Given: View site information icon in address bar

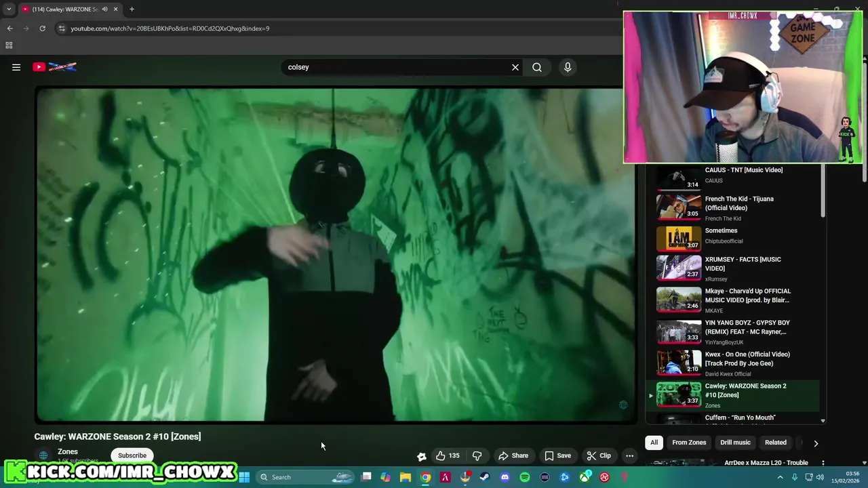Looking at the screenshot, I should pyautogui.click(x=61, y=28).
